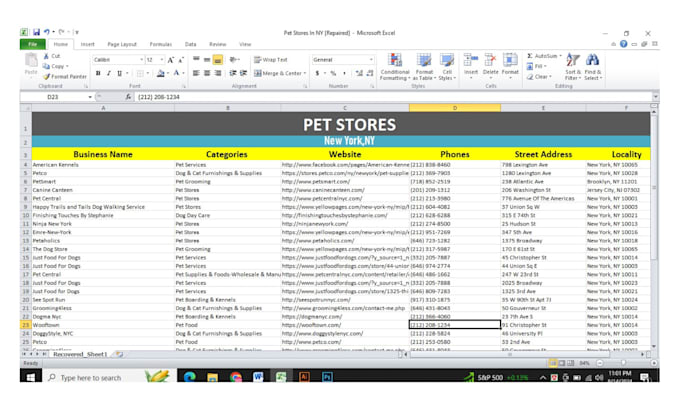Image resolution: width=680 pixels, height=409 pixels.
Task: Select column D header
Action: (454, 108)
